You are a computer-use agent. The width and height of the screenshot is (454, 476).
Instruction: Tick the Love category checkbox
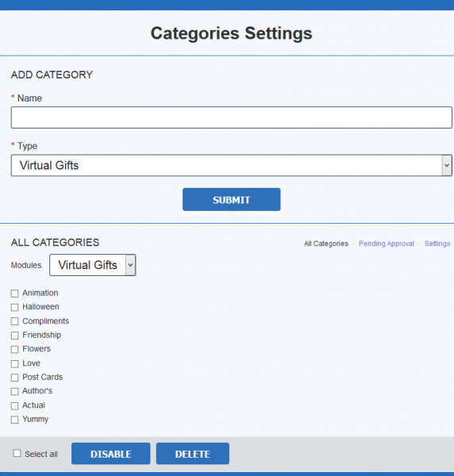click(x=14, y=363)
